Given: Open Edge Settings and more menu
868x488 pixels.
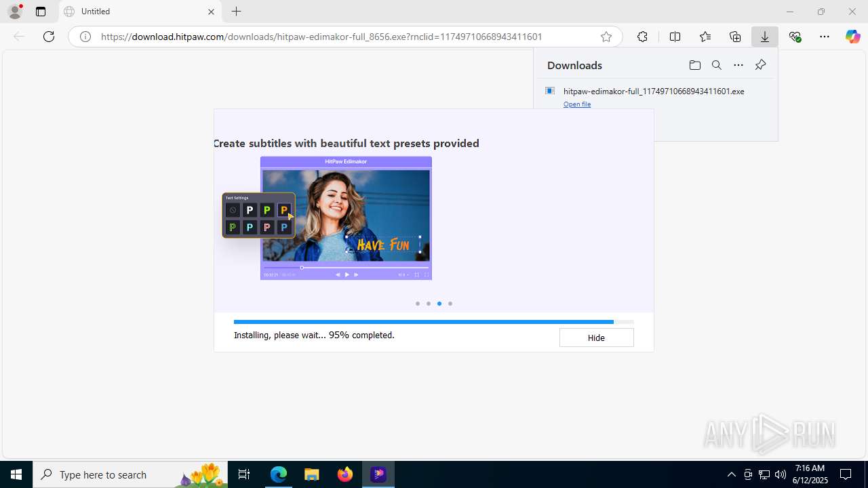Looking at the screenshot, I should tap(825, 37).
